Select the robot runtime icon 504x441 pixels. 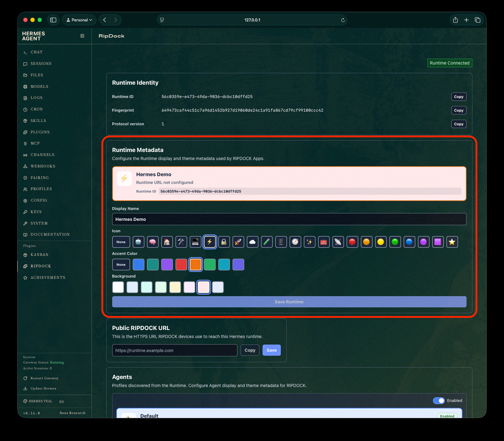click(139, 242)
